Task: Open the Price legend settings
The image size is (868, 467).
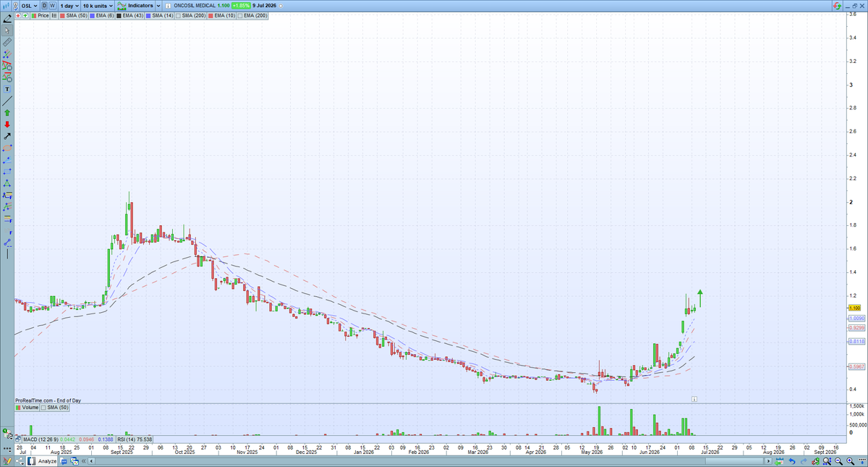Action: (40, 15)
